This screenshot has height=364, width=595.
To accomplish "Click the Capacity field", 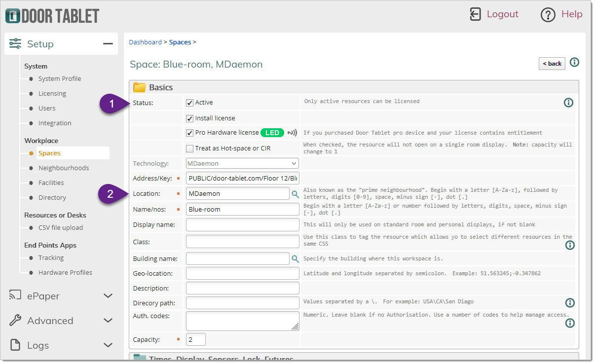I will coord(196,339).
